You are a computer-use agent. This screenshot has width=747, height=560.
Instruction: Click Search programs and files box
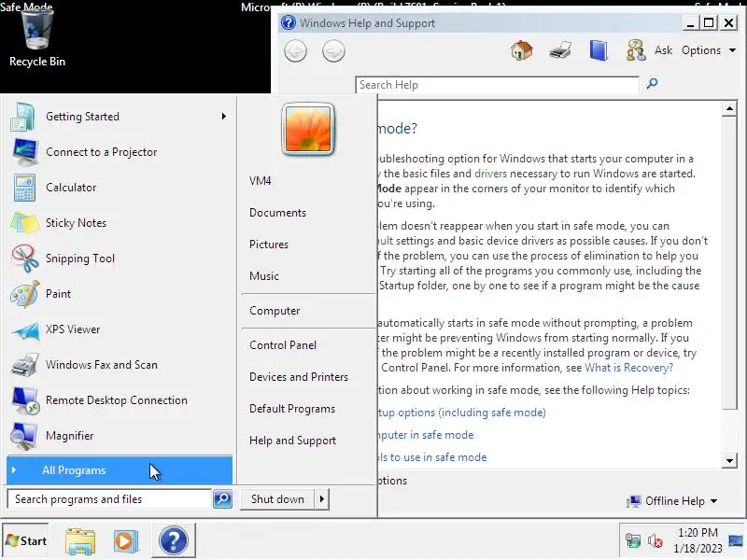pyautogui.click(x=109, y=499)
